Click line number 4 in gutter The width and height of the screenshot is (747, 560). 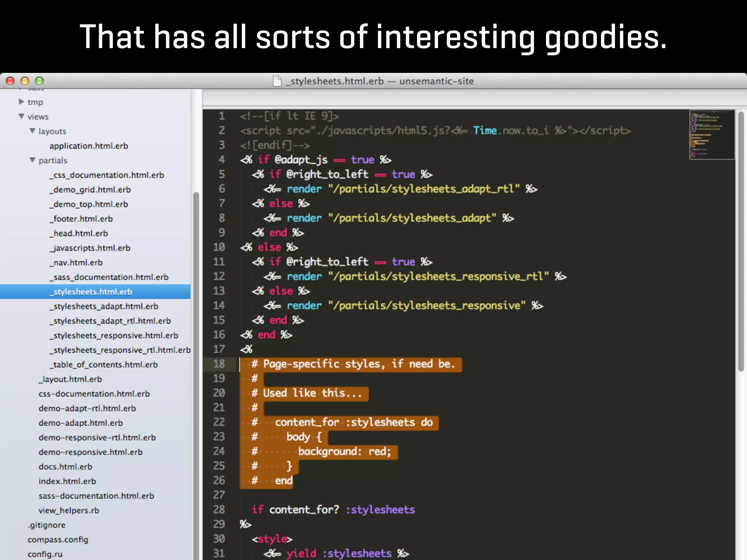(222, 160)
